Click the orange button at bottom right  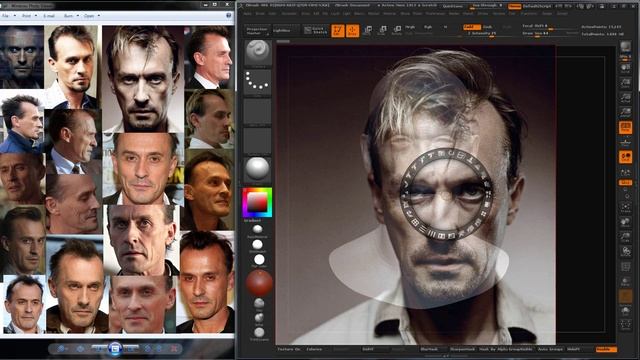point(606,349)
